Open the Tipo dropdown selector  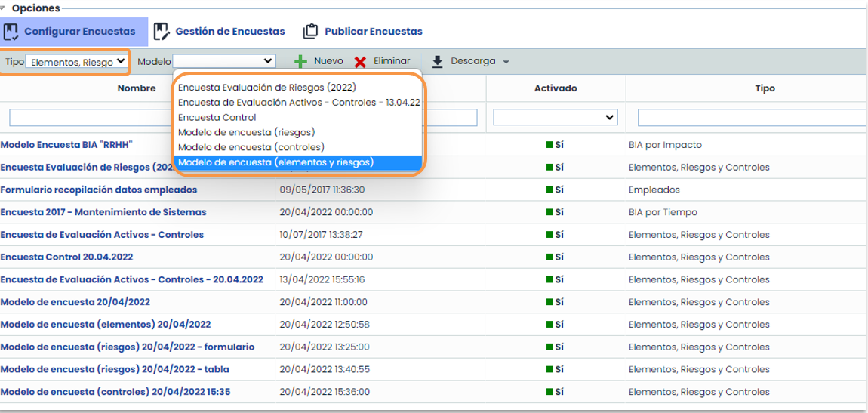click(x=76, y=62)
